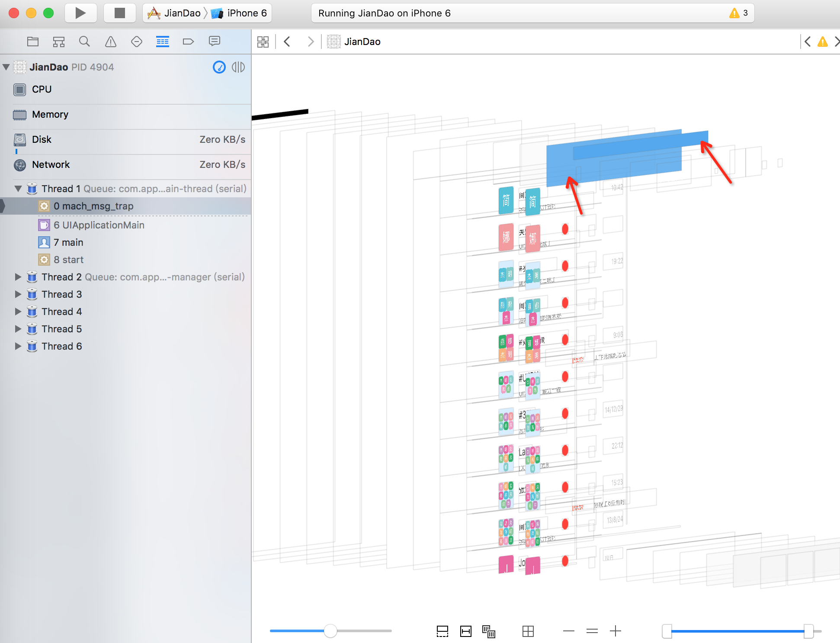Click the 13/8/24 date label

(x=615, y=520)
